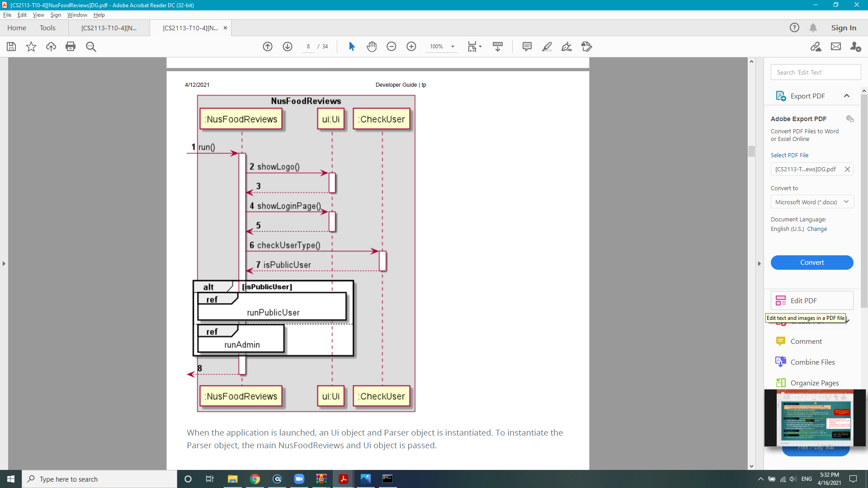Click the blue Convert button
The height and width of the screenshot is (488, 868).
tap(812, 263)
